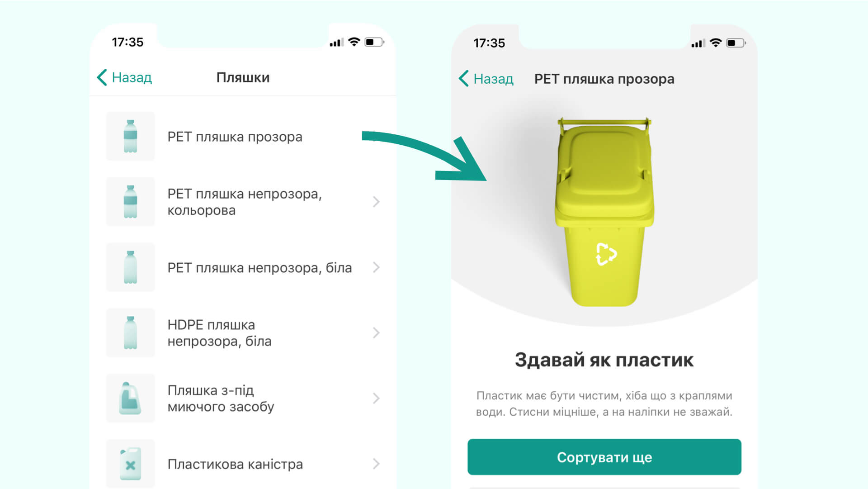Tap the clear PET bottle icon
The image size is (868, 489).
pos(130,136)
